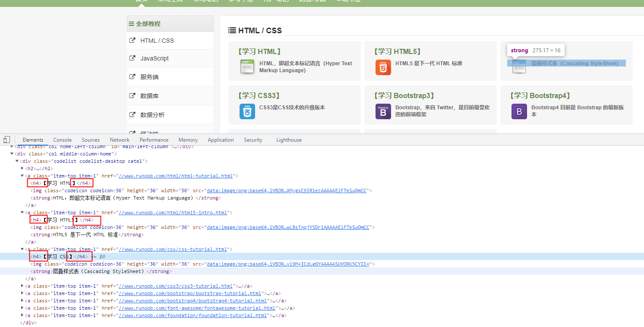The height and width of the screenshot is (327, 644).
Task: Switch to the Network tab
Action: [120, 140]
